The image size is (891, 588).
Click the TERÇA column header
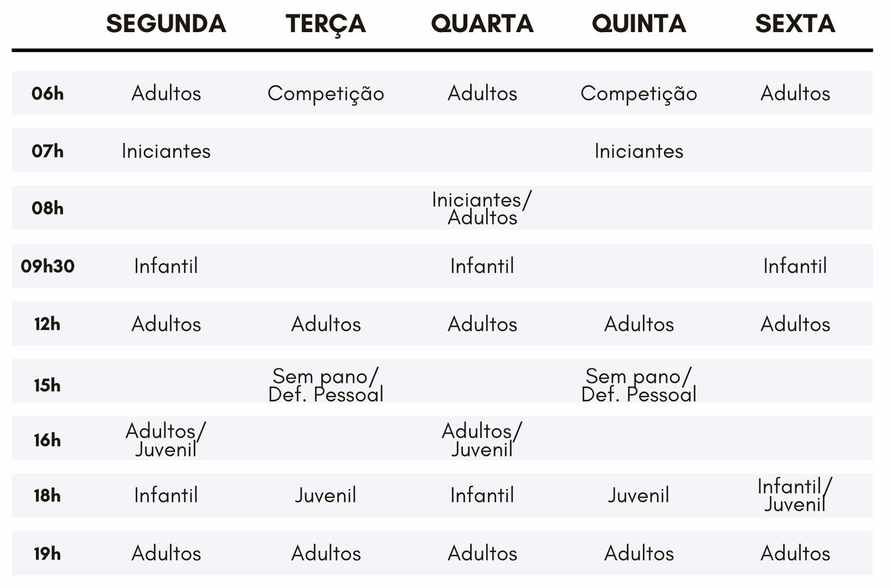[x=325, y=23]
